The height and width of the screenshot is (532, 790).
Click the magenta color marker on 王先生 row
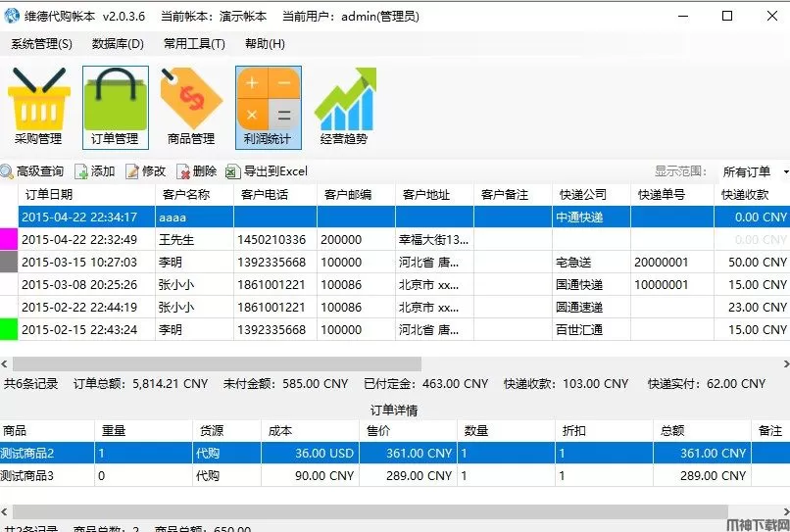point(9,239)
